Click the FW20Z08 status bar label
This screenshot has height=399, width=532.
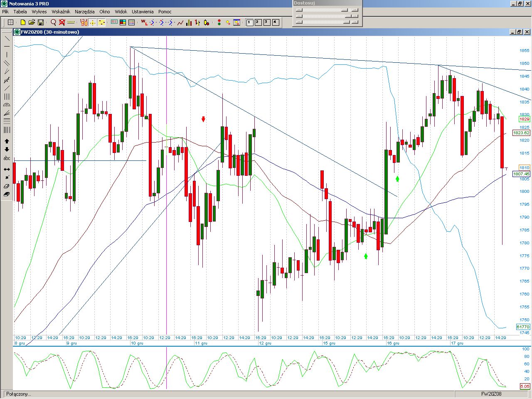coord(491,394)
